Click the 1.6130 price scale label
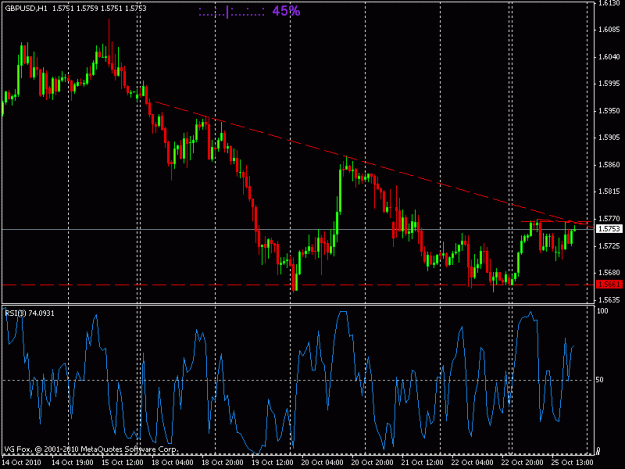Screen dimensions: 625x469 [609, 3]
